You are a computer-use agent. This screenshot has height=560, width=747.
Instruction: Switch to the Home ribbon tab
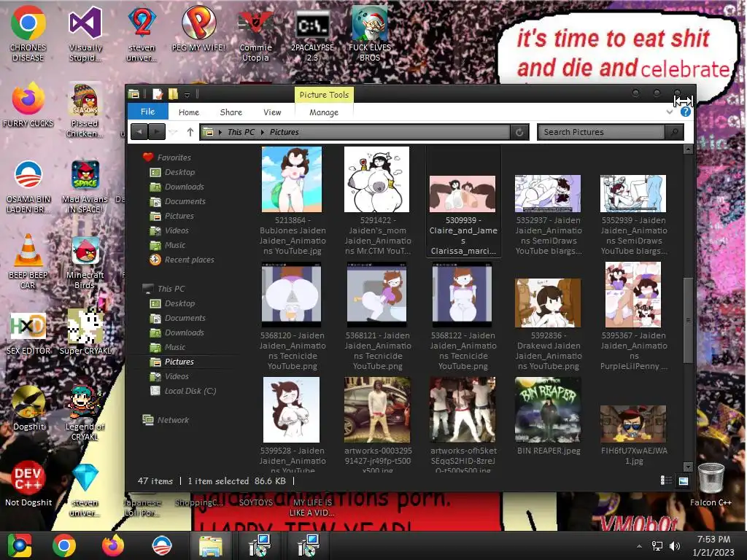[x=189, y=112]
